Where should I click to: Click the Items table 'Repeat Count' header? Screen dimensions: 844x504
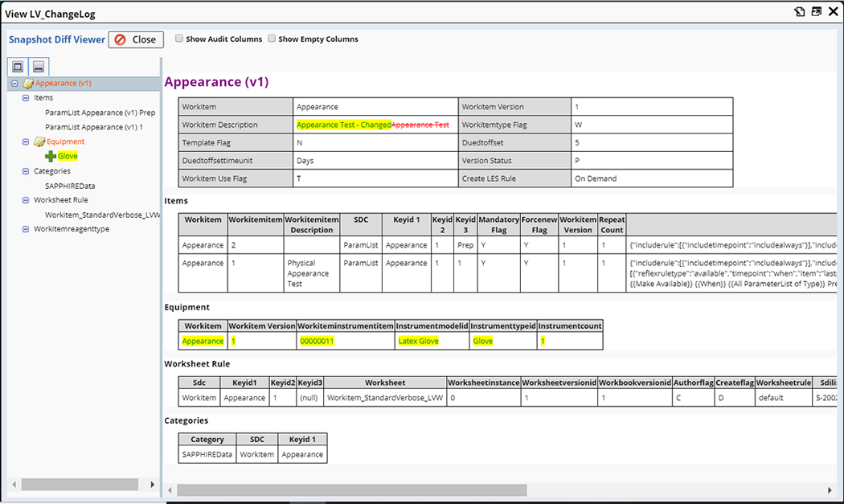point(612,224)
